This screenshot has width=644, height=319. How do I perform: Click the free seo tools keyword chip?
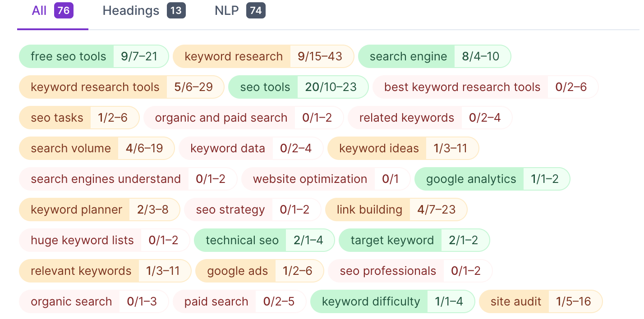coord(94,56)
